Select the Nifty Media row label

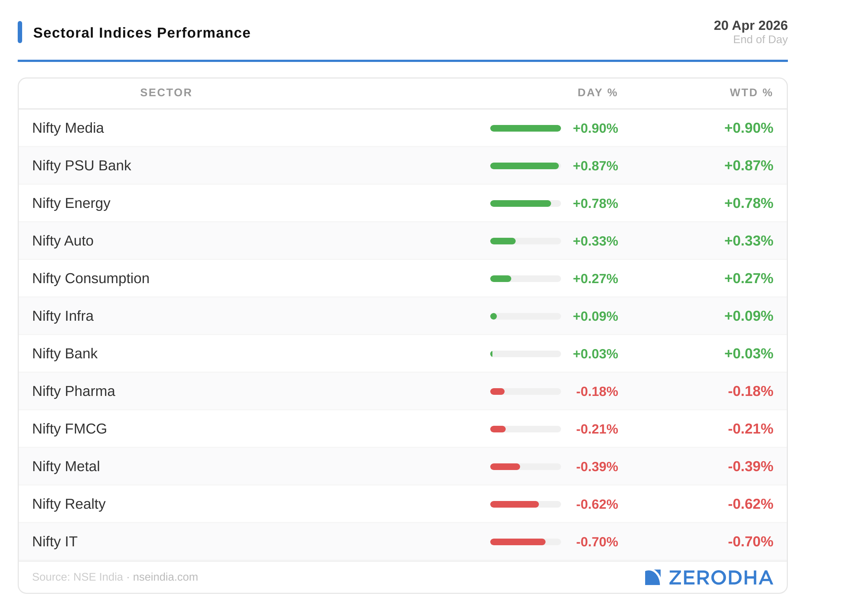click(x=68, y=128)
